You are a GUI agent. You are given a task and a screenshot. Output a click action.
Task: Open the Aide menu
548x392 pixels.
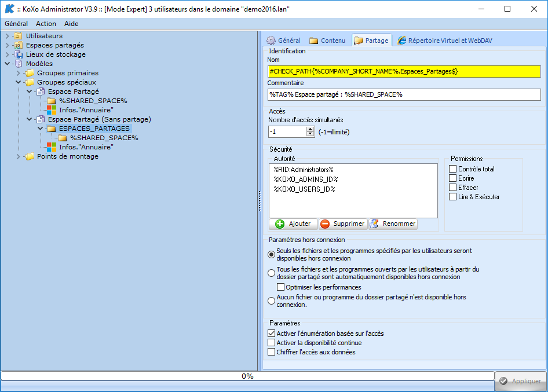(71, 24)
